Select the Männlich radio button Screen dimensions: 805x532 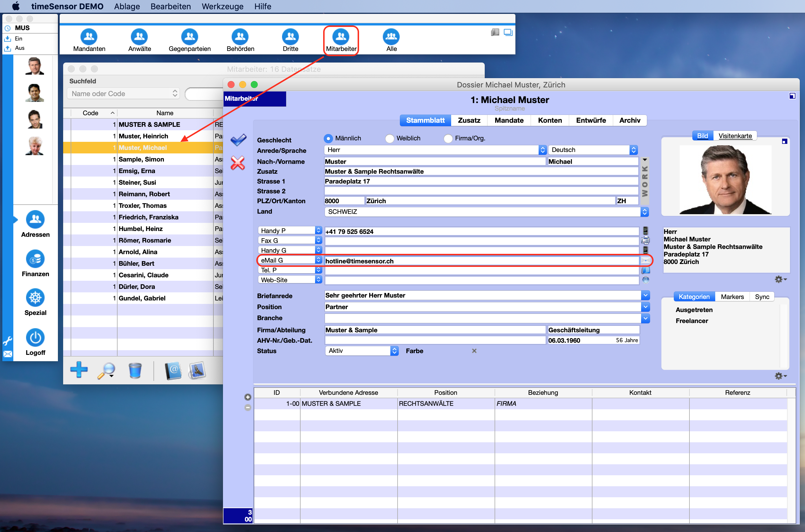tap(328, 138)
